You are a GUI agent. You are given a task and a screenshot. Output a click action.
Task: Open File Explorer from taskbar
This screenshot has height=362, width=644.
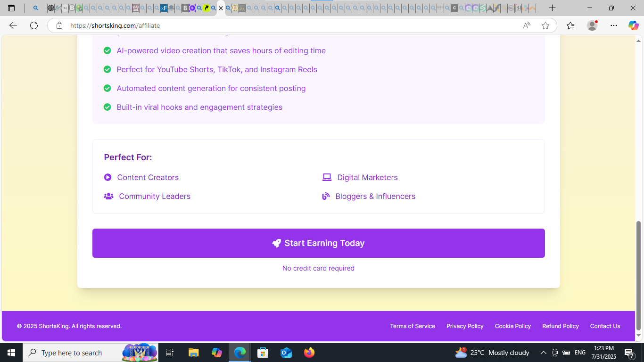pyautogui.click(x=193, y=353)
